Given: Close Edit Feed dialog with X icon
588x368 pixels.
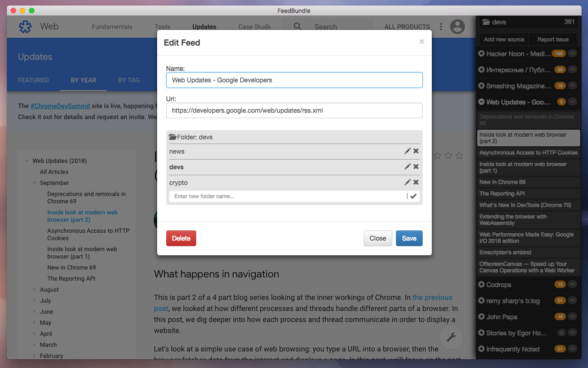Looking at the screenshot, I should 422,42.
